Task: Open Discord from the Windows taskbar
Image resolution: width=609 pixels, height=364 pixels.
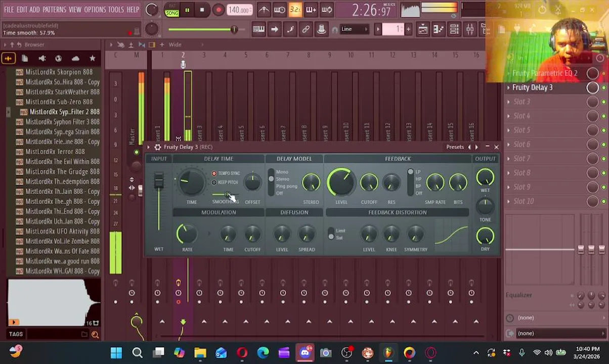Action: 304,353
